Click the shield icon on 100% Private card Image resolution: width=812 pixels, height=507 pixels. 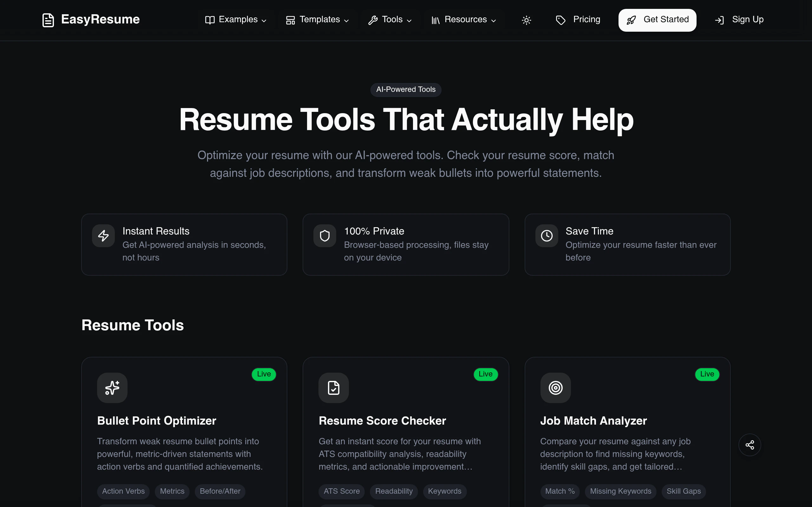click(324, 236)
